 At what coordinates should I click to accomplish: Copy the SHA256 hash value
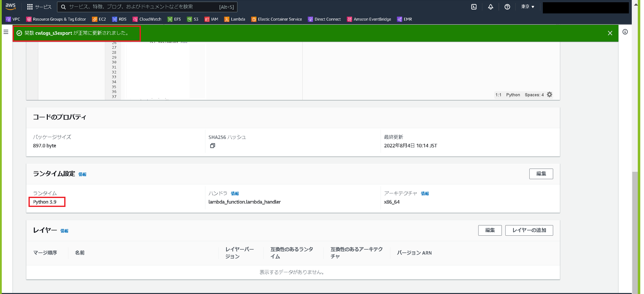point(213,146)
